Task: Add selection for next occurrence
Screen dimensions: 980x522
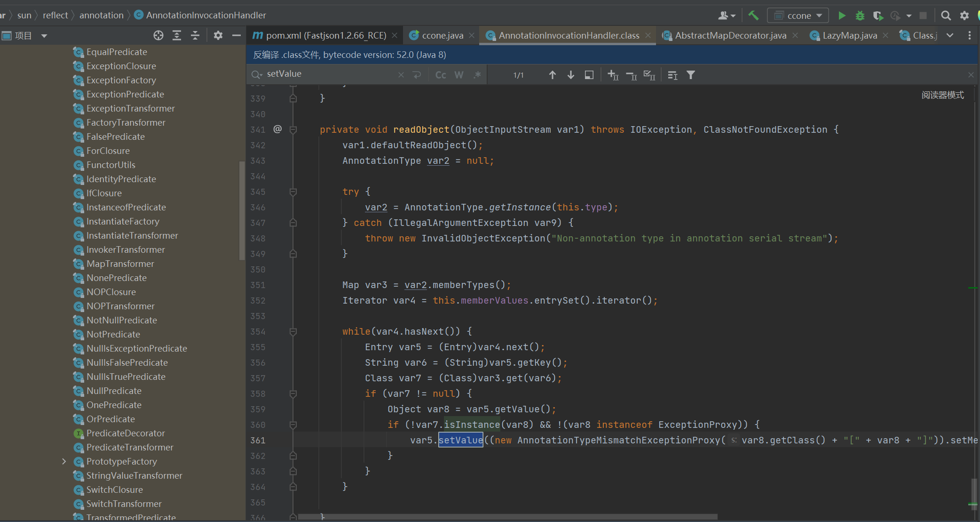Action: coord(613,75)
